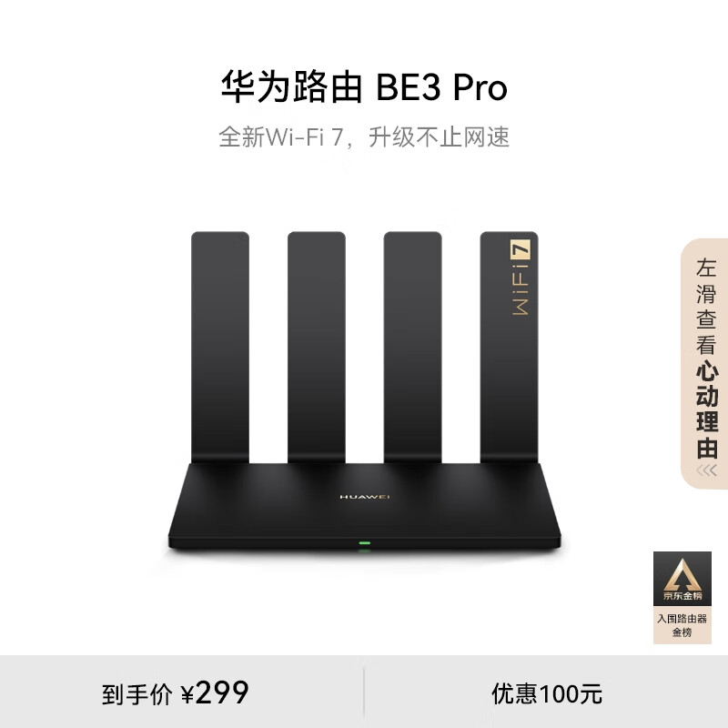Click the 左滑 text atop the side tab
This screenshot has width=728, height=728.
pos(707,281)
